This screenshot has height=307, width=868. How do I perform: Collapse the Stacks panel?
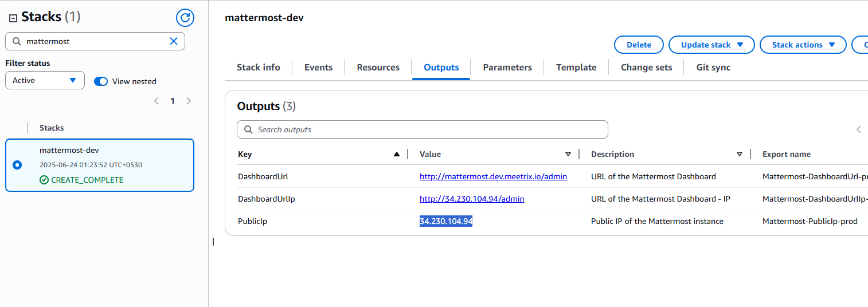(x=13, y=18)
